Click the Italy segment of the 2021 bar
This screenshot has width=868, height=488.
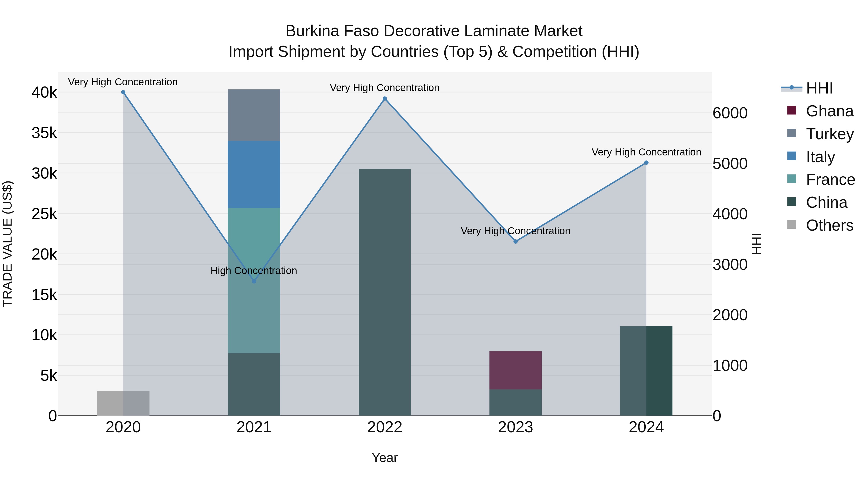[x=254, y=174]
